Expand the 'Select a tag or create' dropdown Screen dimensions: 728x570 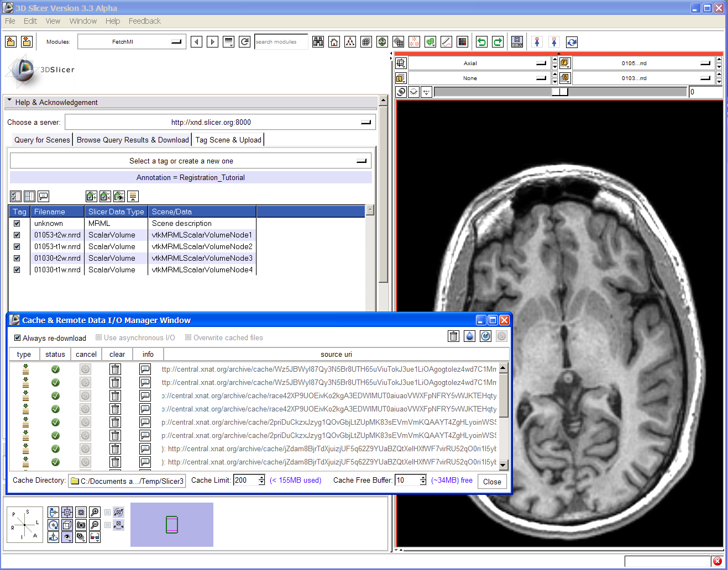tap(191, 161)
